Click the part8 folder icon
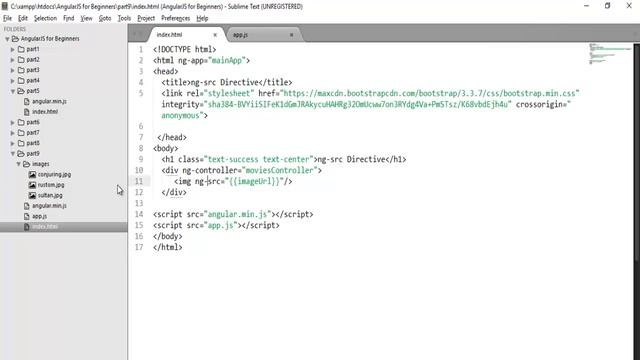The image size is (640, 360). click(x=21, y=143)
